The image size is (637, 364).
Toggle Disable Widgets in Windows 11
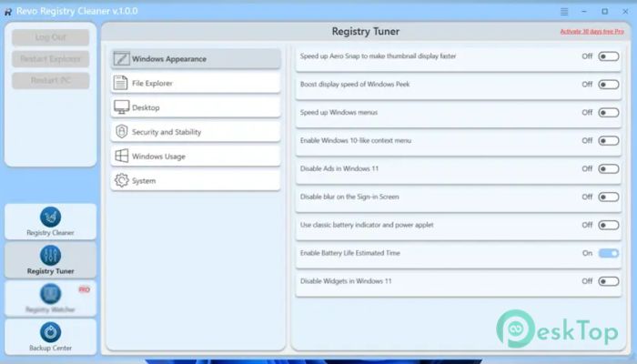(x=608, y=281)
